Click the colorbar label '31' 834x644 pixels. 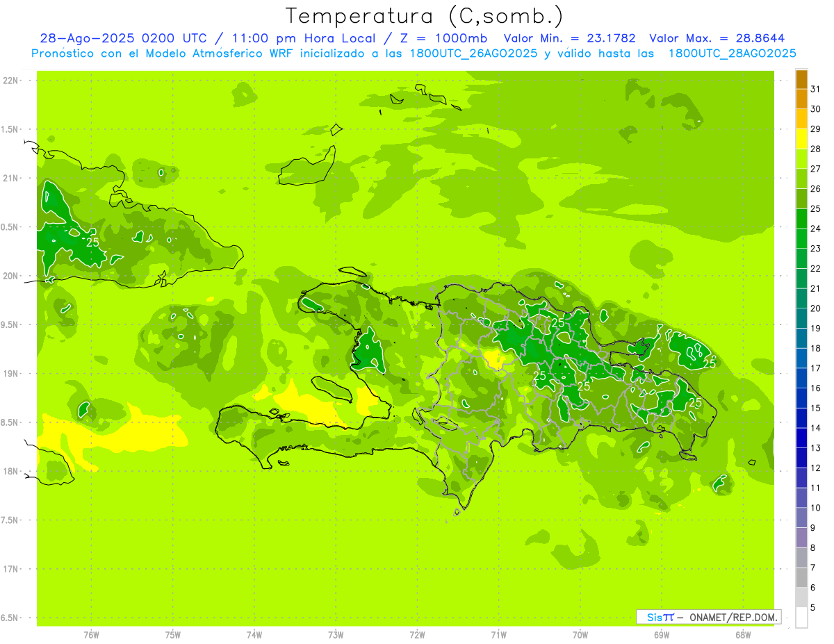(x=816, y=89)
